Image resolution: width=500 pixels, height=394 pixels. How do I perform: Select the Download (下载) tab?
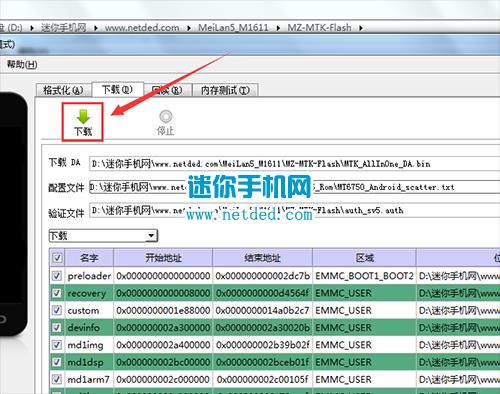click(x=117, y=89)
